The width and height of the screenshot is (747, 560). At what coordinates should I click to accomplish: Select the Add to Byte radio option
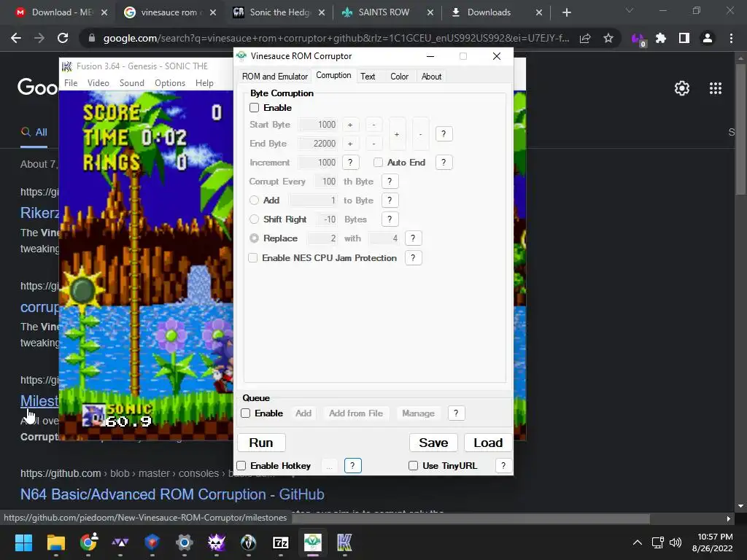coord(255,201)
